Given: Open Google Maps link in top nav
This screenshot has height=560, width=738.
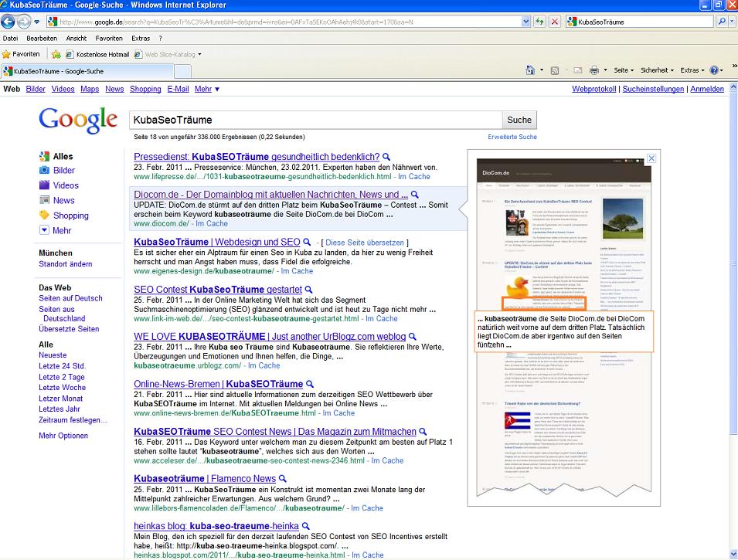Looking at the screenshot, I should pos(90,89).
